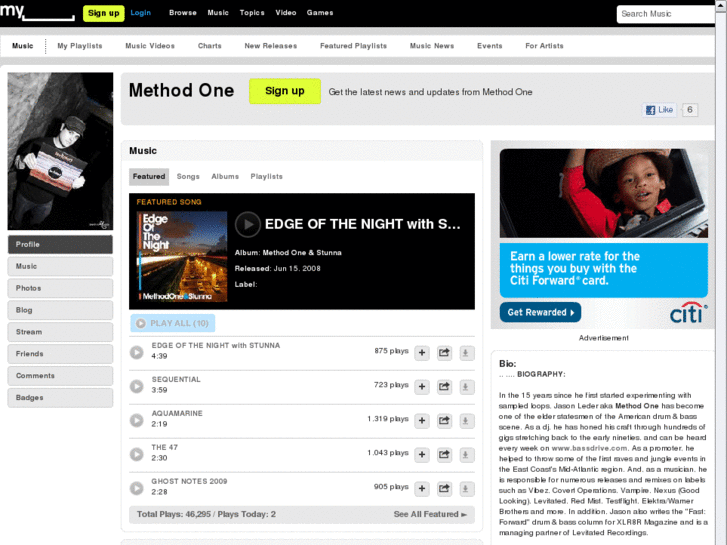Open Video in the top navigation
Image resolution: width=727 pixels, height=545 pixels.
tap(286, 13)
